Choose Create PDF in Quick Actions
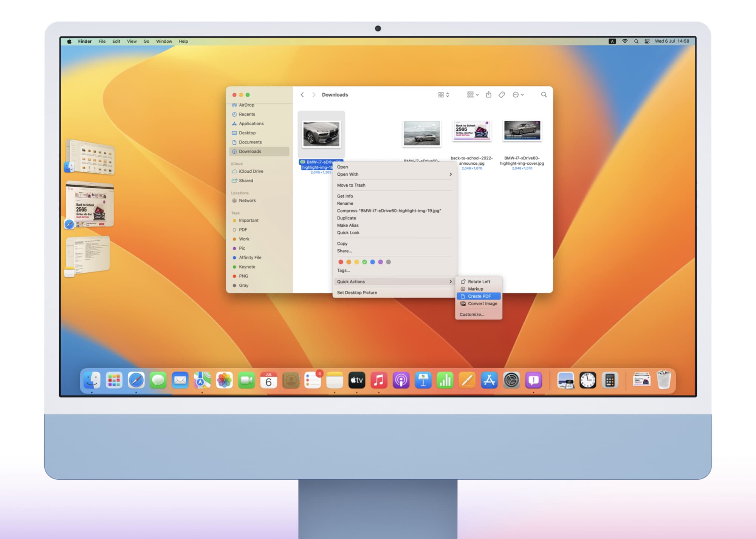756x539 pixels. tap(479, 296)
